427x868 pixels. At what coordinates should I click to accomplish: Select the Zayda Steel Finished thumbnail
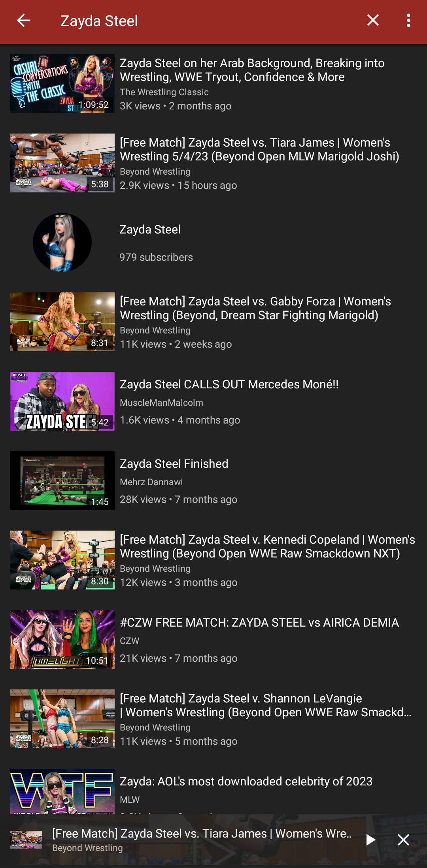click(62, 480)
